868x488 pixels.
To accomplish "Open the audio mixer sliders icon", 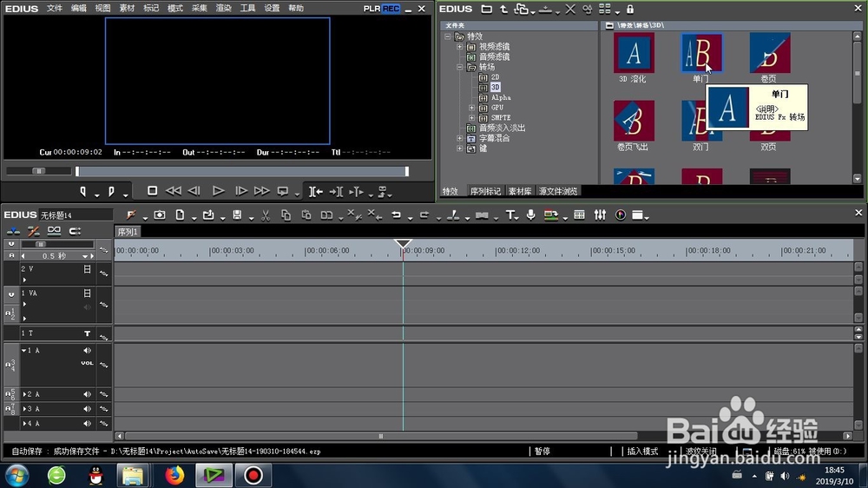I will coord(600,215).
